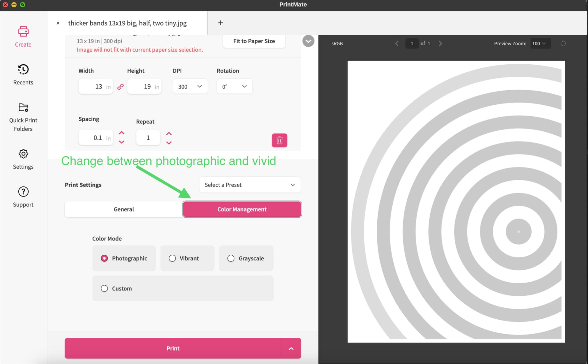Image resolution: width=588 pixels, height=364 pixels.
Task: Click the 13 x 19 in | 300 dpi text
Action: [x=99, y=41]
